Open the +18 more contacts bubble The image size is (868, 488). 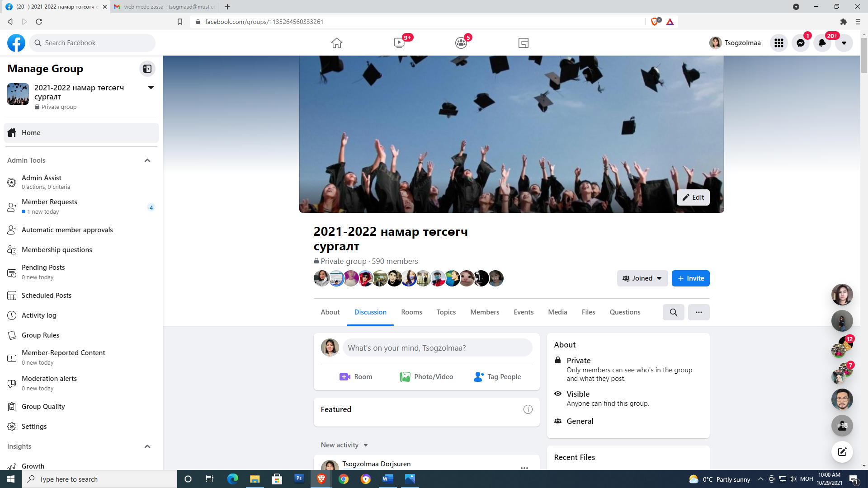point(842,426)
